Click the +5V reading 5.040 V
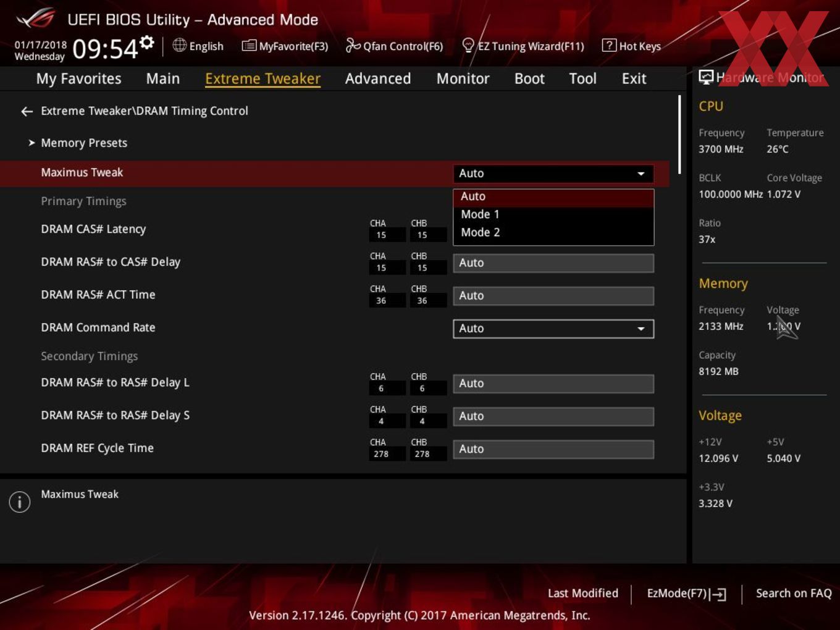Image resolution: width=840 pixels, height=630 pixels. point(784,458)
